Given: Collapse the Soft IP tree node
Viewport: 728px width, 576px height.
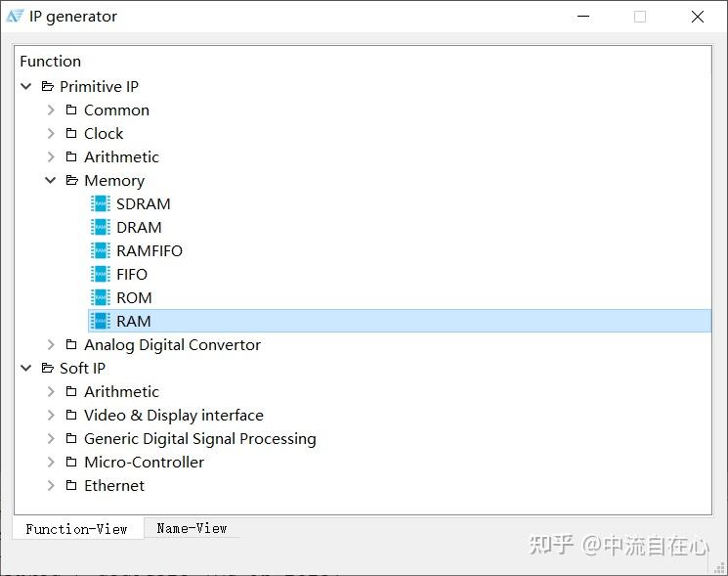Looking at the screenshot, I should (26, 368).
